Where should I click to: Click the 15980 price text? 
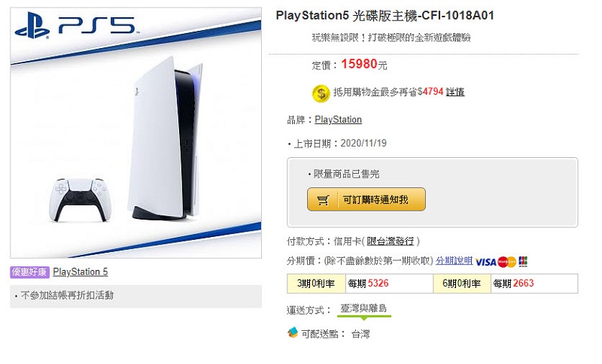coord(359,65)
